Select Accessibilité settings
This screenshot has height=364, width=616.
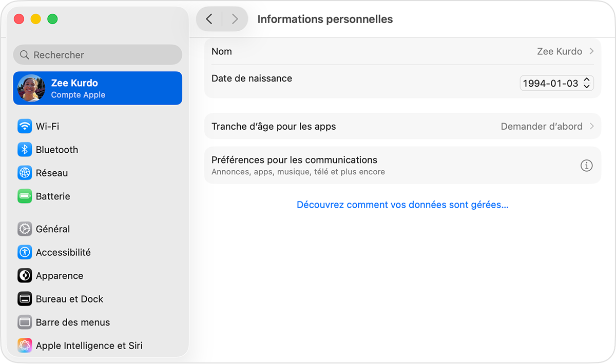point(63,252)
